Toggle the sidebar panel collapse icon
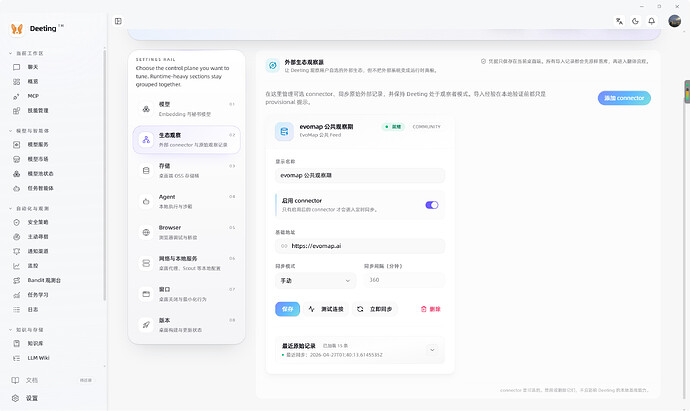 click(118, 21)
